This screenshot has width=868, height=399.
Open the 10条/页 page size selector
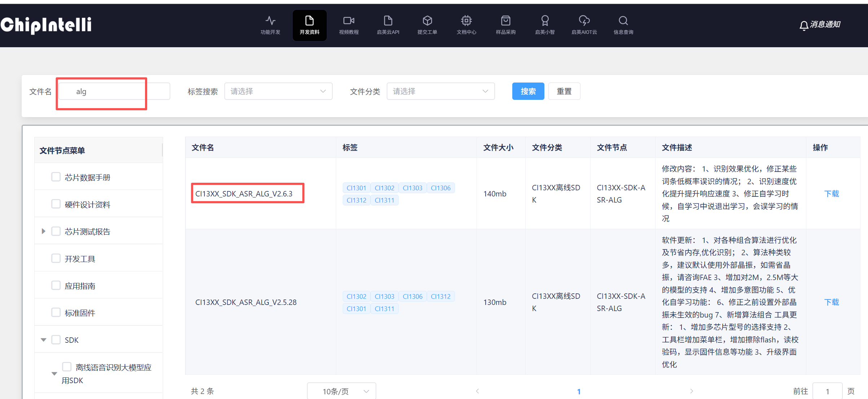click(x=341, y=391)
